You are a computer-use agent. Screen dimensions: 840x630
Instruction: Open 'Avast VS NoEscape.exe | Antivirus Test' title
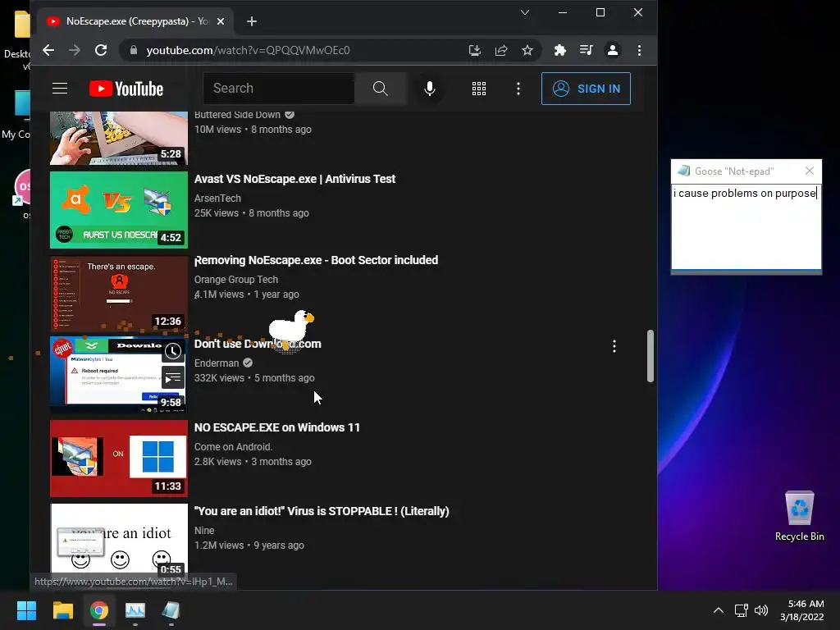(x=294, y=179)
